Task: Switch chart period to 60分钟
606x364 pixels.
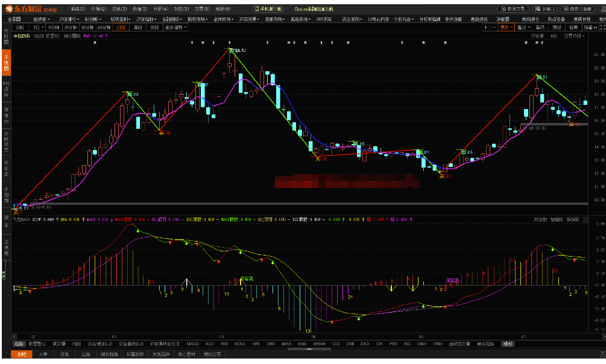Action: coord(104,28)
